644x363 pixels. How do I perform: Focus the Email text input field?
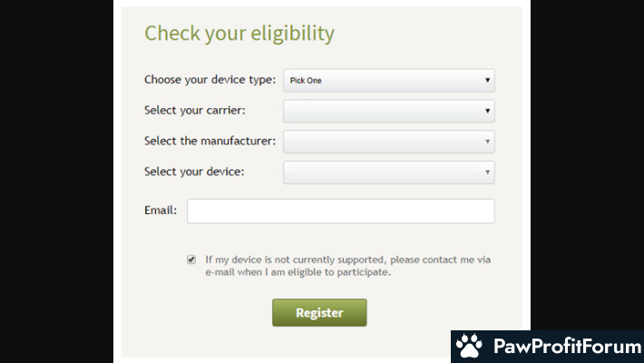click(x=341, y=211)
